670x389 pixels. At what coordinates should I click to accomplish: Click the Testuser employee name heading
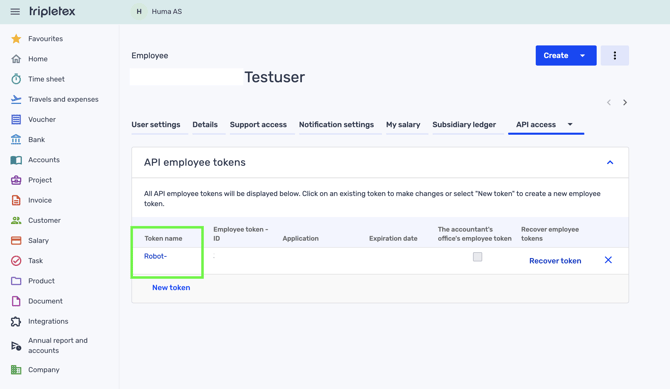pos(274,77)
